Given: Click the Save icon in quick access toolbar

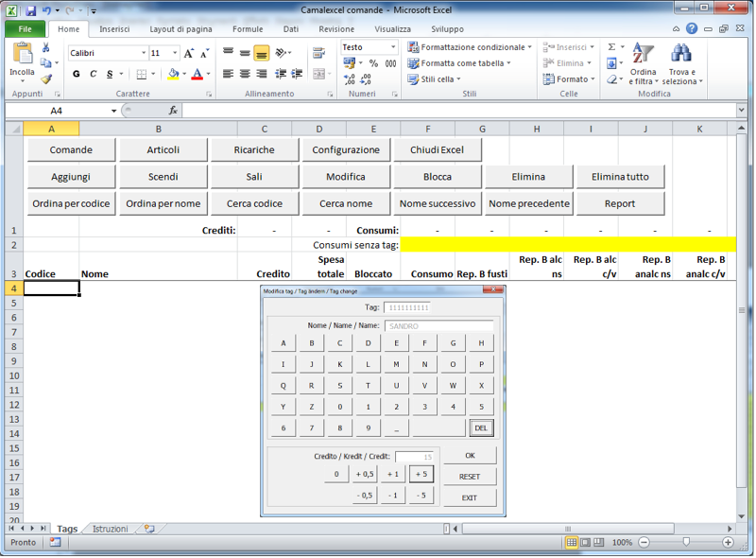Looking at the screenshot, I should pyautogui.click(x=30, y=10).
